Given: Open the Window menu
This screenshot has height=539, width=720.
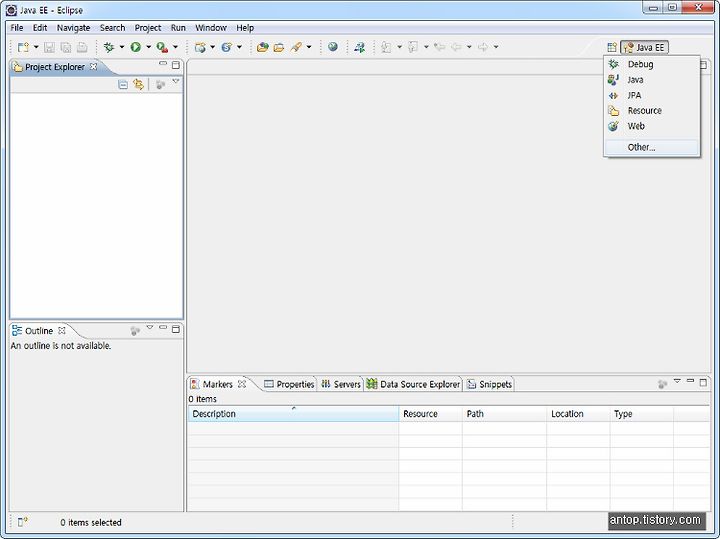Looking at the screenshot, I should point(211,28).
